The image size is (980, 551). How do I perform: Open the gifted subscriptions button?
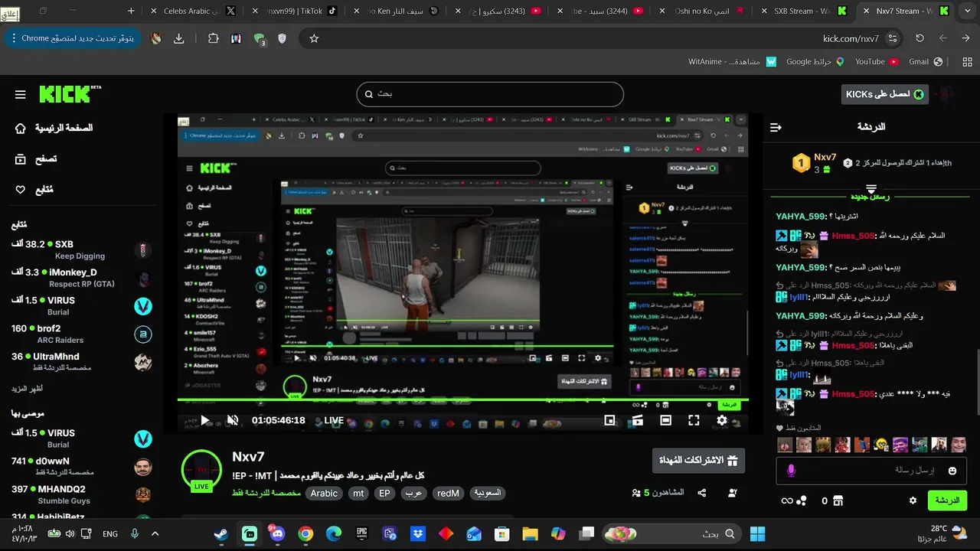pyautogui.click(x=698, y=461)
